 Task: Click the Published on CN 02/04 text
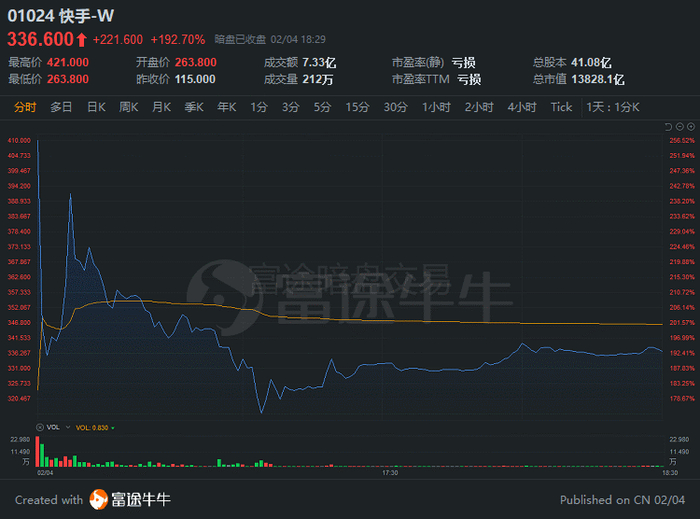coord(622,500)
